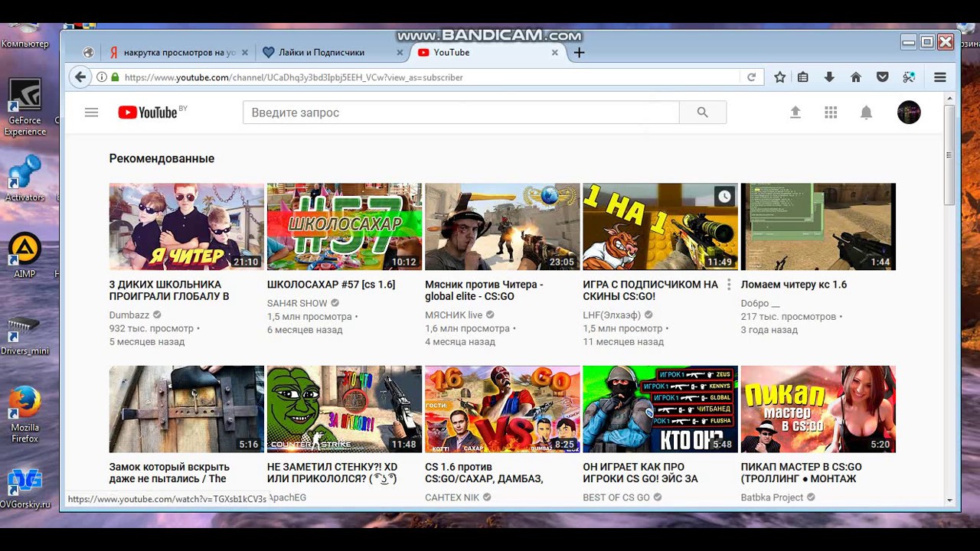Close the Лайки и Подписчики tab

[x=400, y=53]
